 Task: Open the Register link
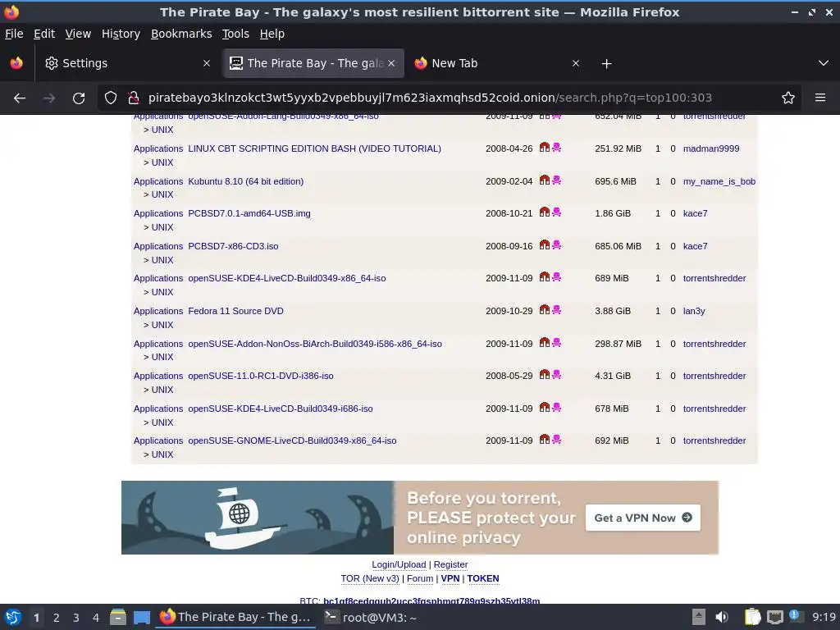pyautogui.click(x=450, y=564)
